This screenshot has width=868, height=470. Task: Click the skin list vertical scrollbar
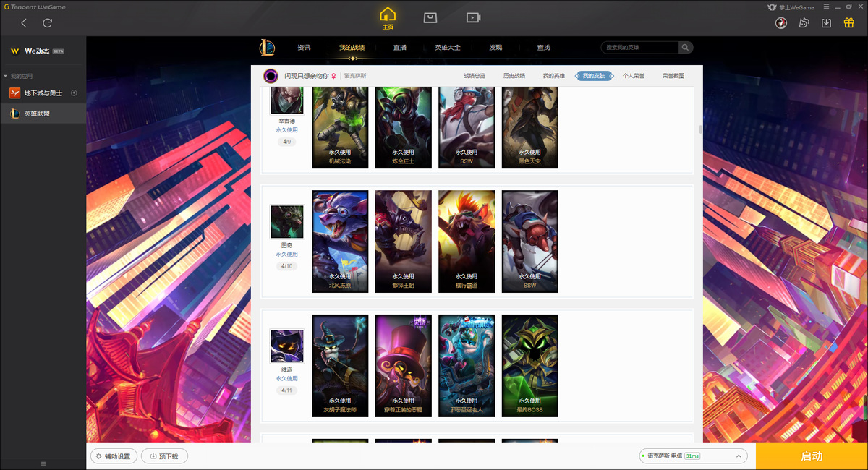coord(700,129)
